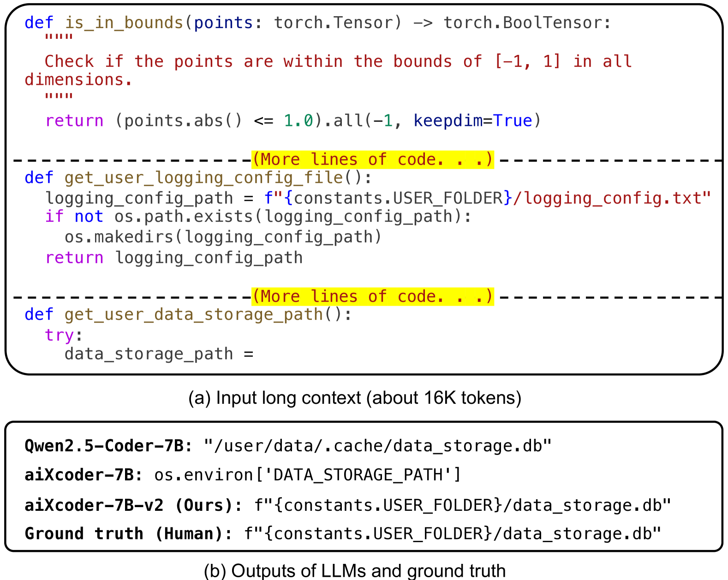Click the os.makedirs(logging_config_path) call
The height and width of the screenshot is (580, 728).
[223, 237]
